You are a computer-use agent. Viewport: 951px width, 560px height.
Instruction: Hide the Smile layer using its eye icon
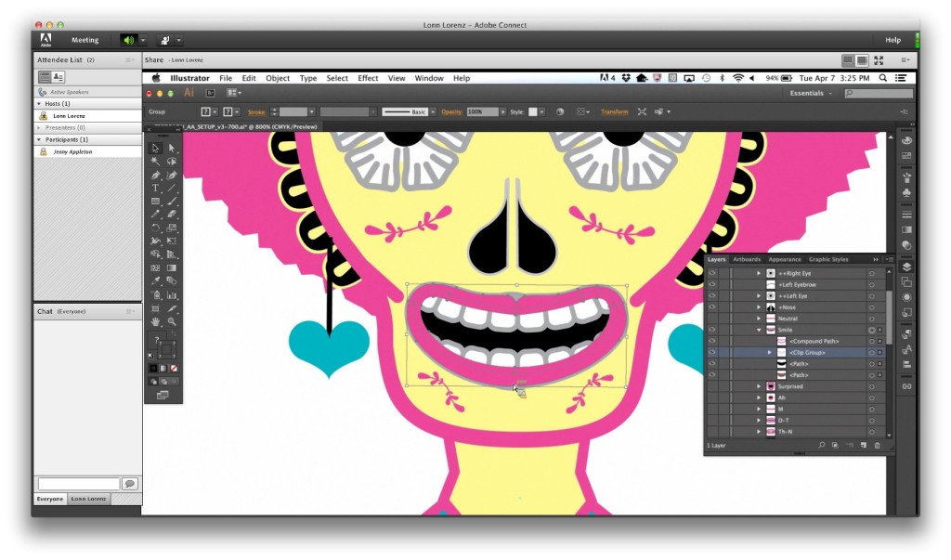point(712,330)
